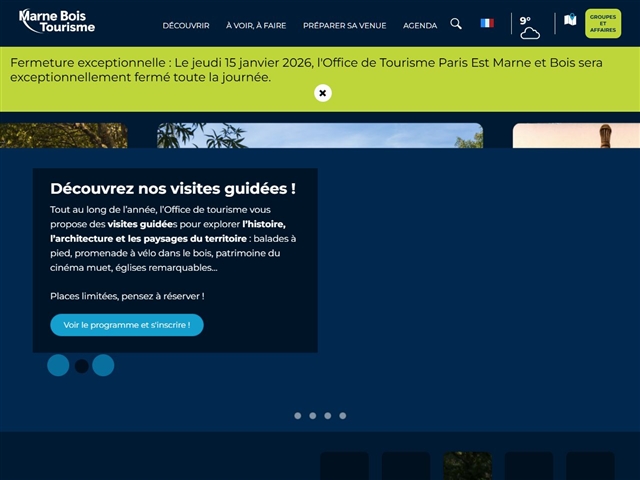Open the French flag language selector
Screen dimensions: 640x480
tap(487, 23)
